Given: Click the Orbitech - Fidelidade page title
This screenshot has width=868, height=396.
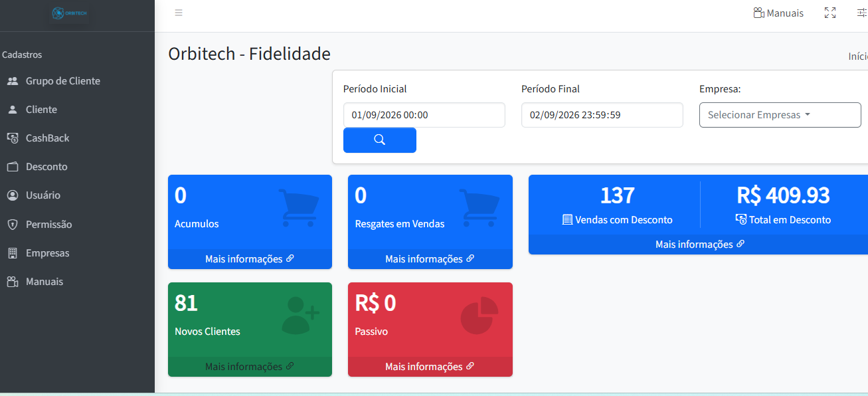Looking at the screenshot, I should tap(249, 54).
